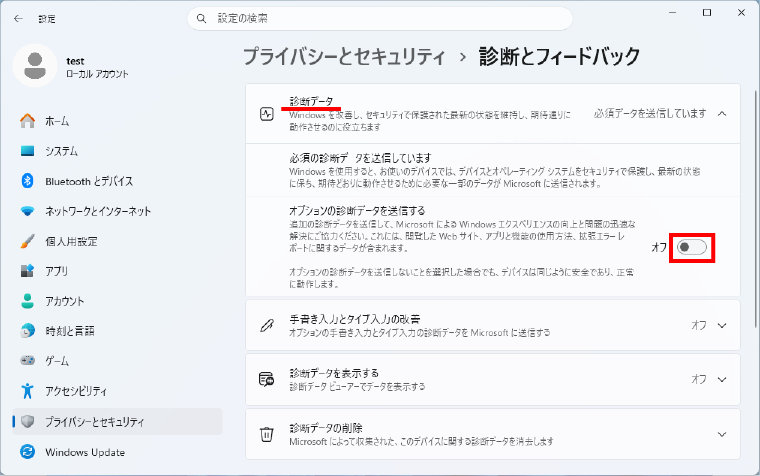Image resolution: width=760 pixels, height=476 pixels.
Task: Expand 診断データの削除 chevron
Action: pyautogui.click(x=722, y=434)
